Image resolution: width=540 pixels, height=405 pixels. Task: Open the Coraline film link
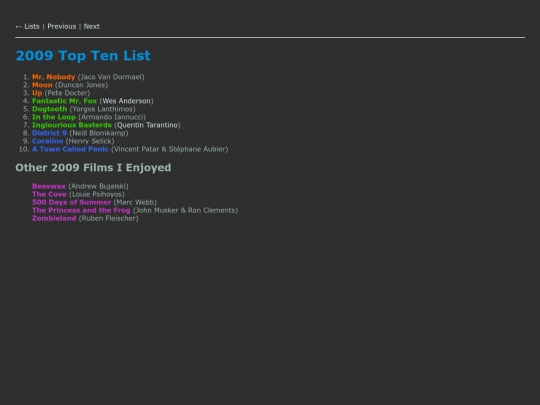tap(48, 141)
